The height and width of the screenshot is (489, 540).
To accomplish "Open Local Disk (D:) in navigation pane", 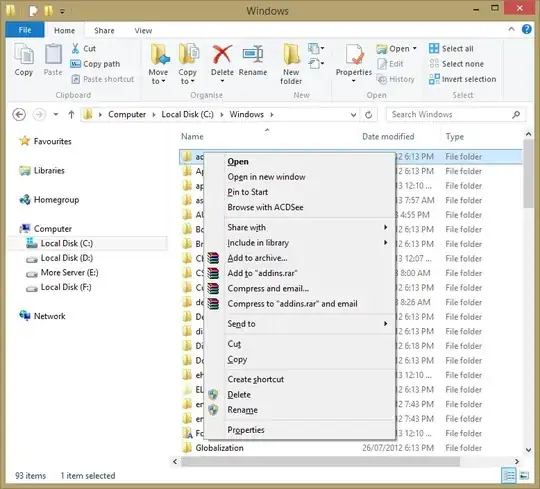I will point(60,258).
